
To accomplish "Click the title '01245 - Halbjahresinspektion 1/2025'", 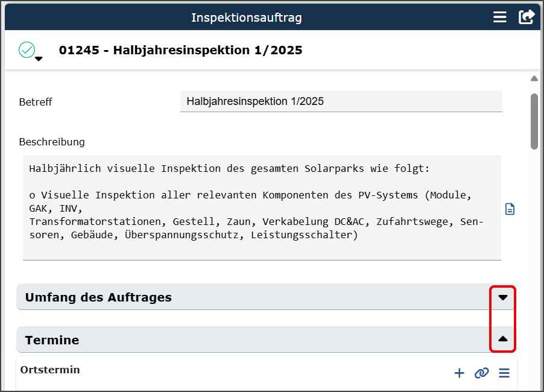I will pyautogui.click(x=180, y=50).
